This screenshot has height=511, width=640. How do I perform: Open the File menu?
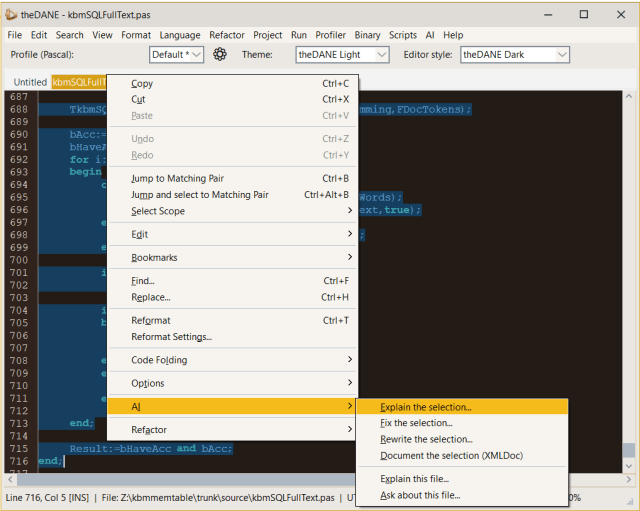(15, 35)
